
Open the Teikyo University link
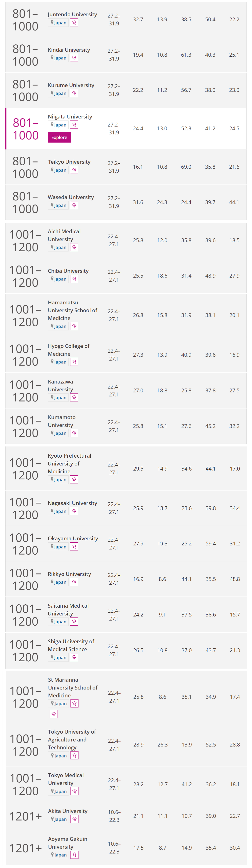point(69,162)
